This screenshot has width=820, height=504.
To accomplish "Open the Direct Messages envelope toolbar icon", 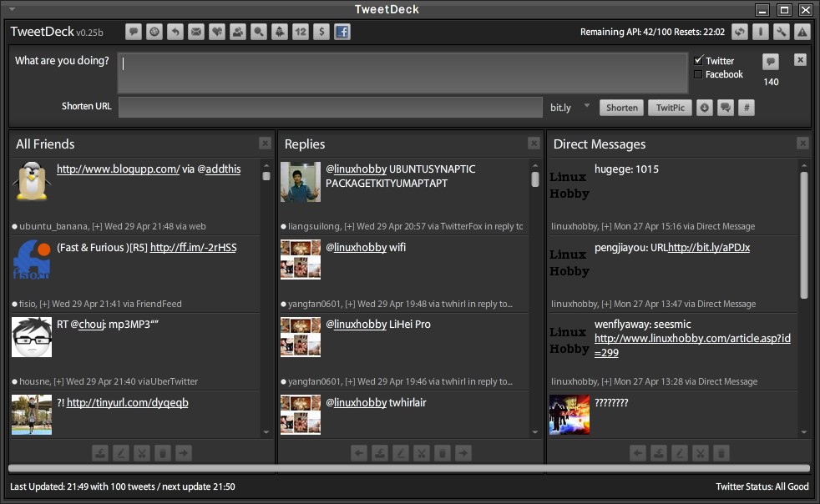I will [x=196, y=32].
